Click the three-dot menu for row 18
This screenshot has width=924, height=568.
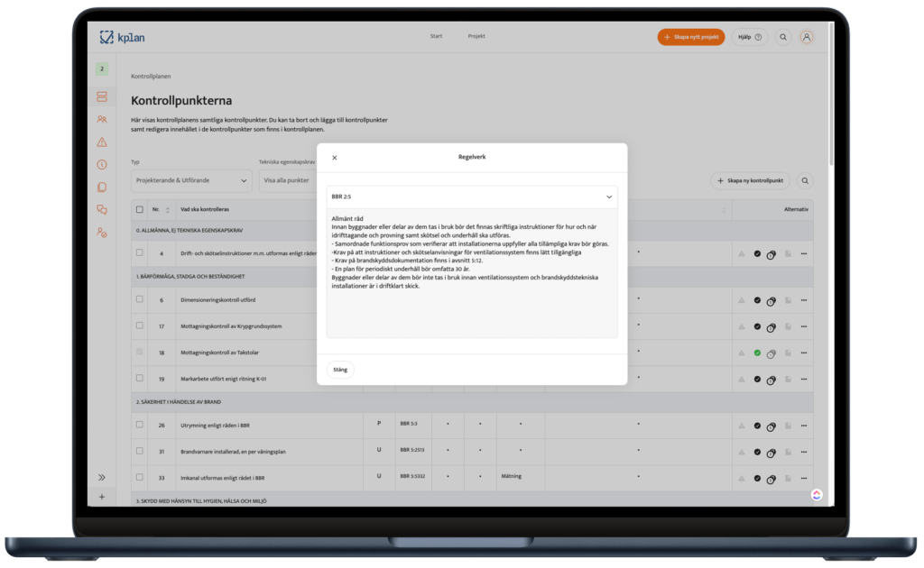coord(803,353)
